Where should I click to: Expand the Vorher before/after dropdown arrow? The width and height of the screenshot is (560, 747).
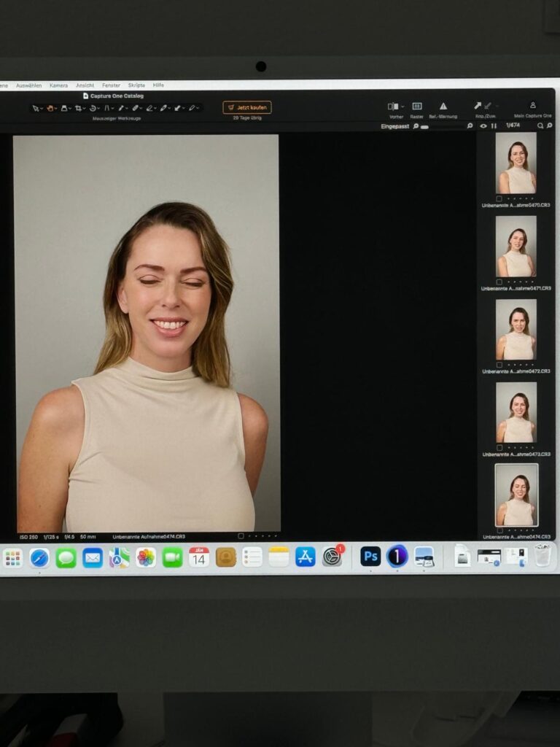click(402, 107)
